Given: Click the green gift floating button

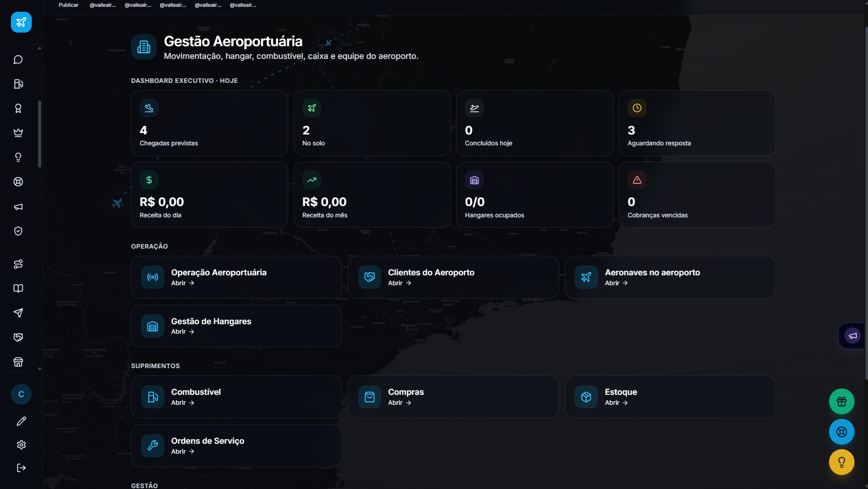Looking at the screenshot, I should (x=841, y=401).
